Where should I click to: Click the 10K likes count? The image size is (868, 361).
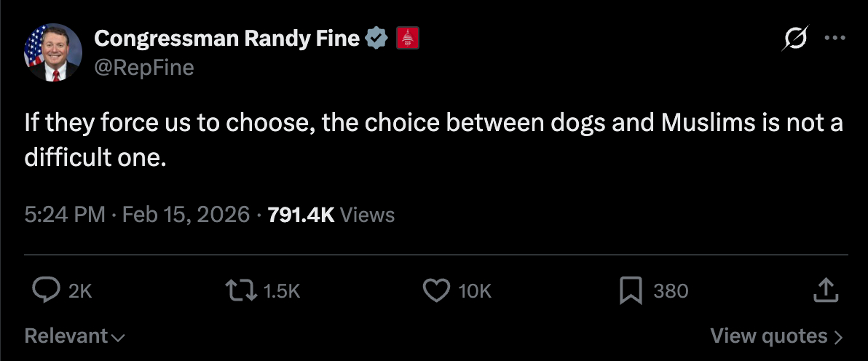(x=476, y=291)
